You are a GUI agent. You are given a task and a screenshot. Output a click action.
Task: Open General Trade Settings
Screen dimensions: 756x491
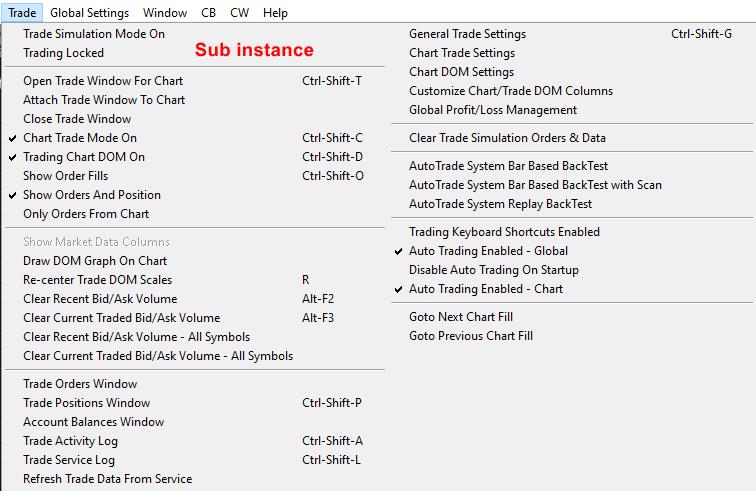pos(467,34)
